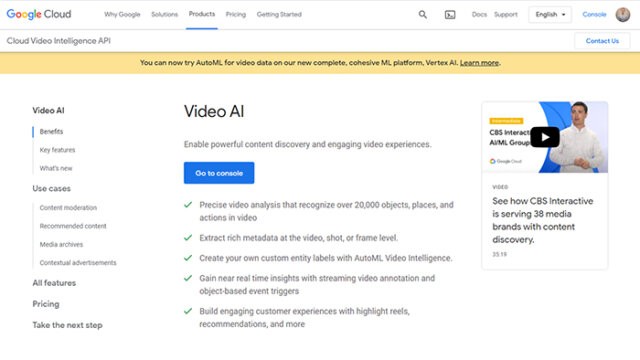Open the Solutions menu
Viewport: 640px width, 360px height.
click(164, 14)
